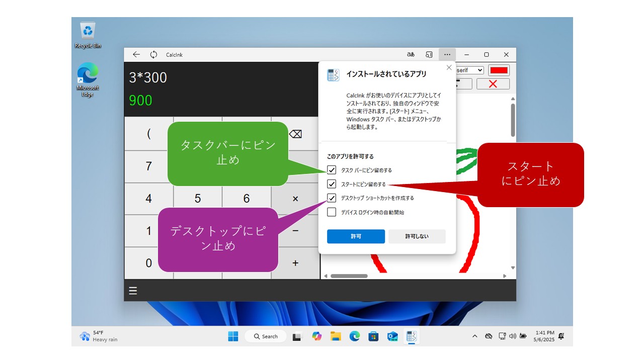Click the minus − key
The image size is (644, 362).
[x=295, y=231]
